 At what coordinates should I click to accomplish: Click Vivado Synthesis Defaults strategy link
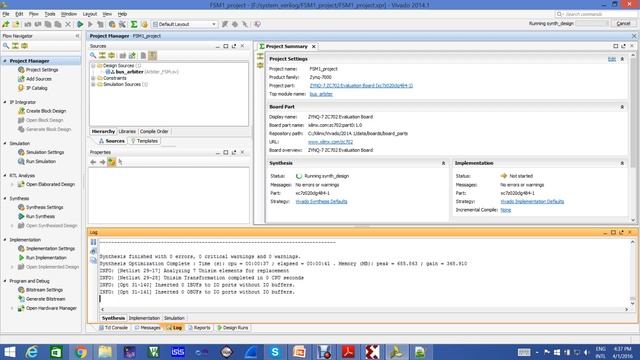click(321, 202)
